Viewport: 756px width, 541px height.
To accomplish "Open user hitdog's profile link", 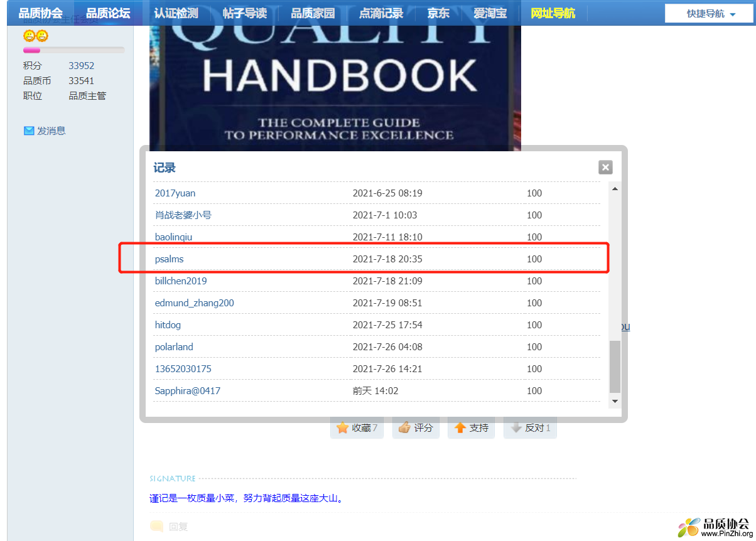I will pos(168,325).
